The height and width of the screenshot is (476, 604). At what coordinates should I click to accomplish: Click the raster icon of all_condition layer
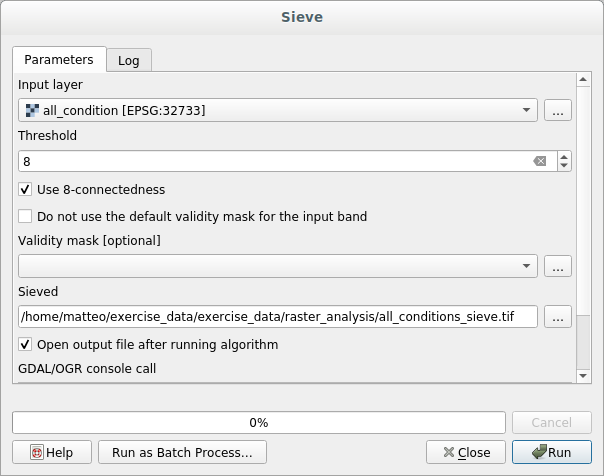coord(32,111)
